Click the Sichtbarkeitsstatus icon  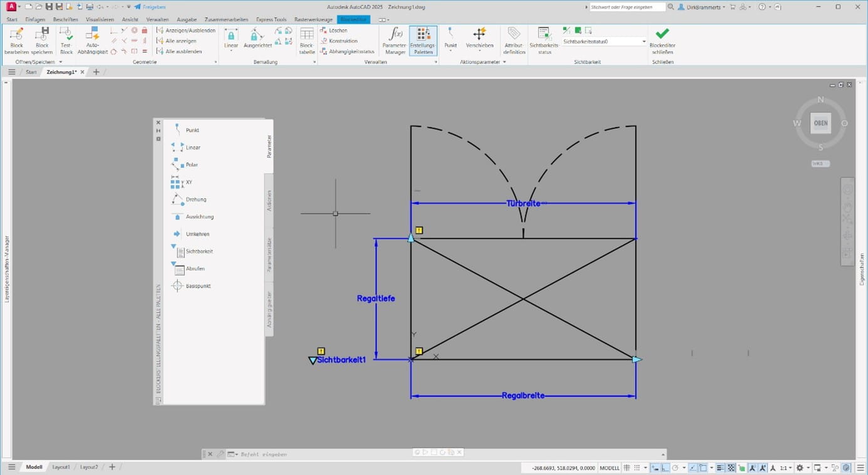(x=542, y=39)
